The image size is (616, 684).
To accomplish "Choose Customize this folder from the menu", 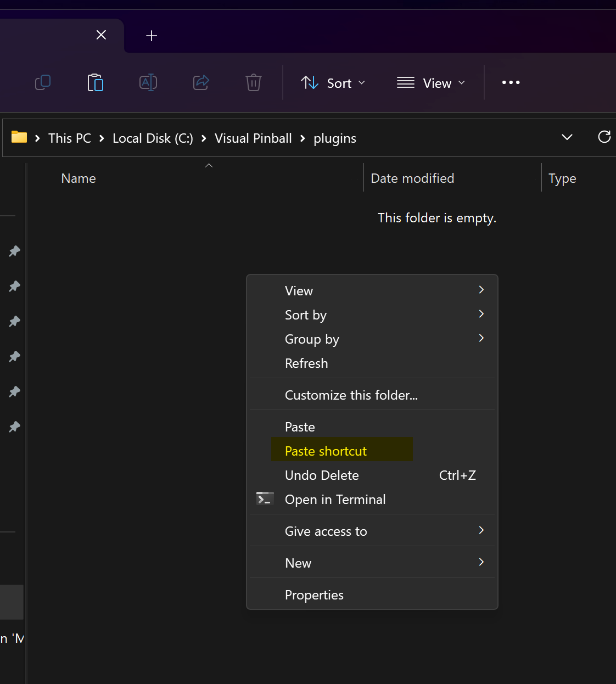I will coord(351,395).
